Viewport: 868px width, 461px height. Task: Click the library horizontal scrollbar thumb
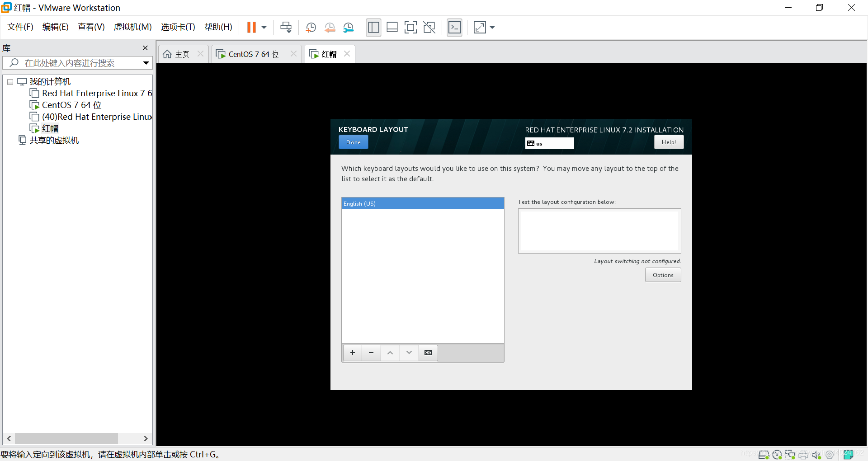click(66, 438)
